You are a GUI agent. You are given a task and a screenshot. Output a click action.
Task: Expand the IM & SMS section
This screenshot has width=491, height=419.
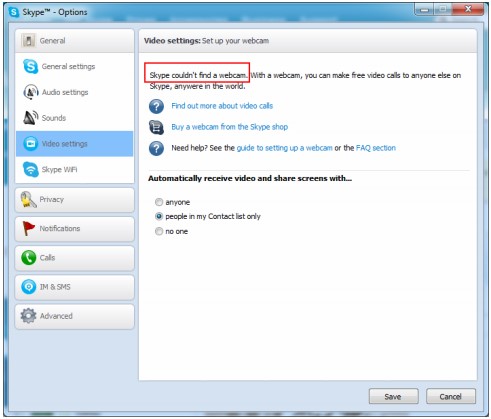point(75,287)
